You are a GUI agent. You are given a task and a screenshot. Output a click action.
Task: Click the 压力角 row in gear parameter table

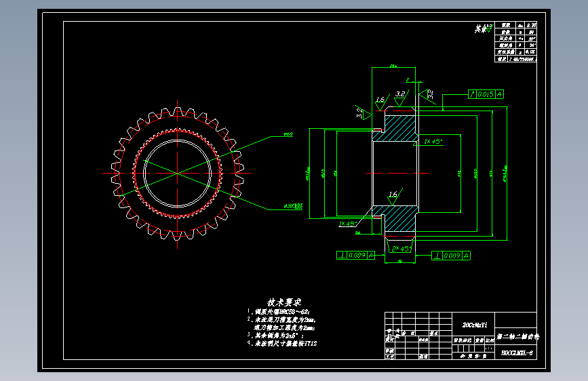coord(515,39)
